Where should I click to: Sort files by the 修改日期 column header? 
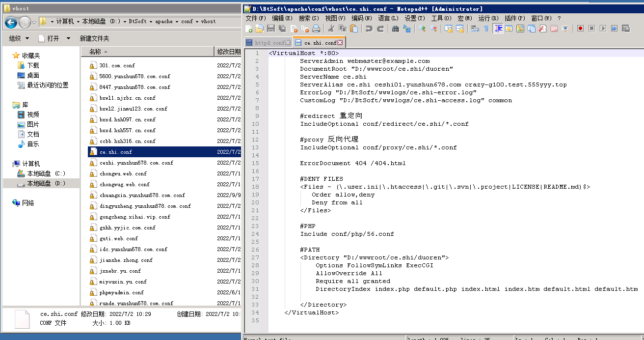pos(228,52)
